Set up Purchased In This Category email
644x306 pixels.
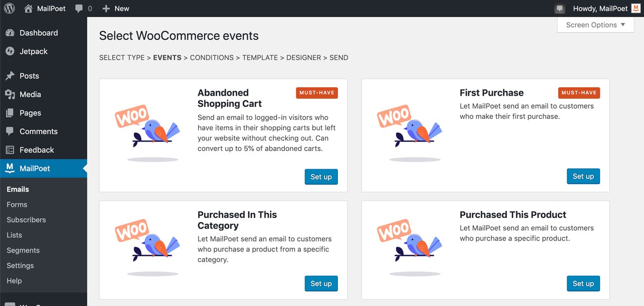click(321, 284)
